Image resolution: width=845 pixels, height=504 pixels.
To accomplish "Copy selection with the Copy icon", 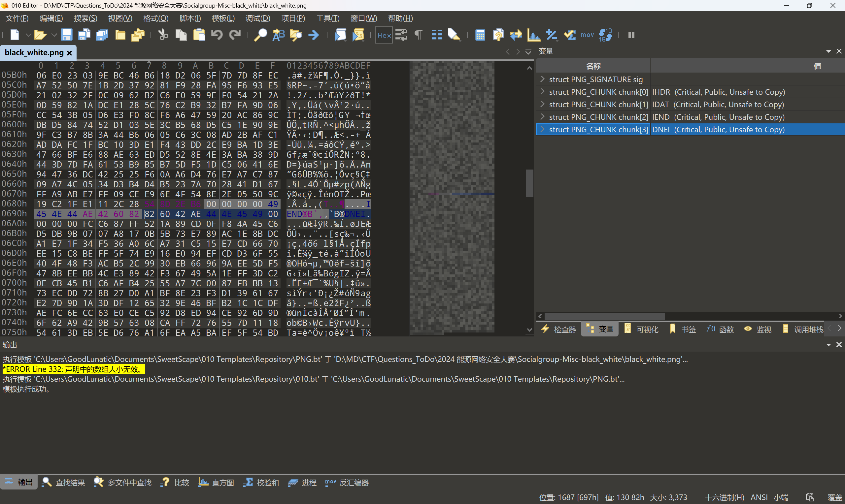I will pyautogui.click(x=181, y=35).
